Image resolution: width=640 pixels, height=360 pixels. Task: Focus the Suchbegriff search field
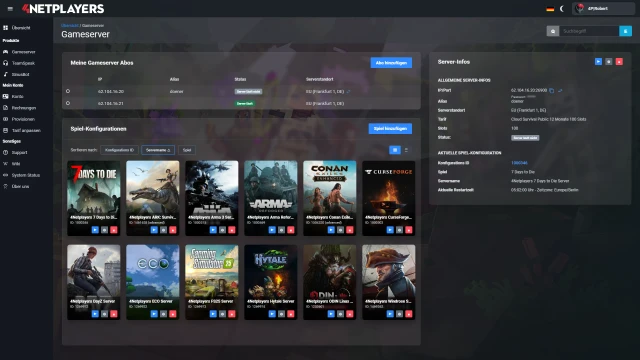coord(589,31)
